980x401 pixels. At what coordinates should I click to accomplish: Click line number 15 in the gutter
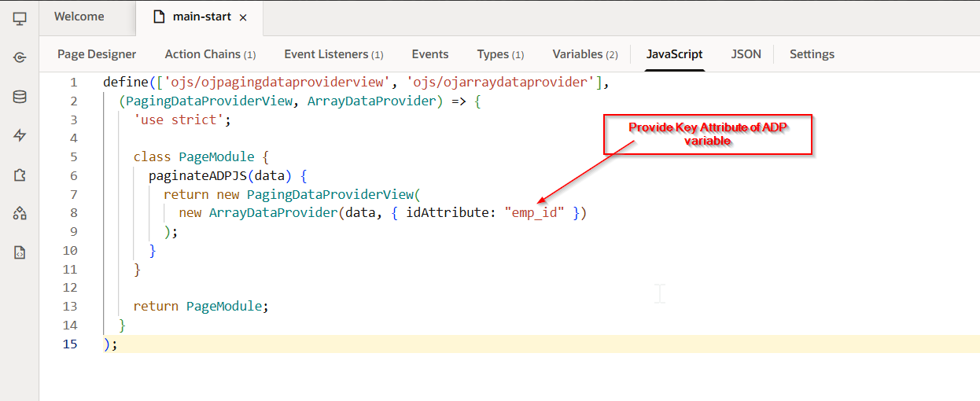click(x=71, y=344)
